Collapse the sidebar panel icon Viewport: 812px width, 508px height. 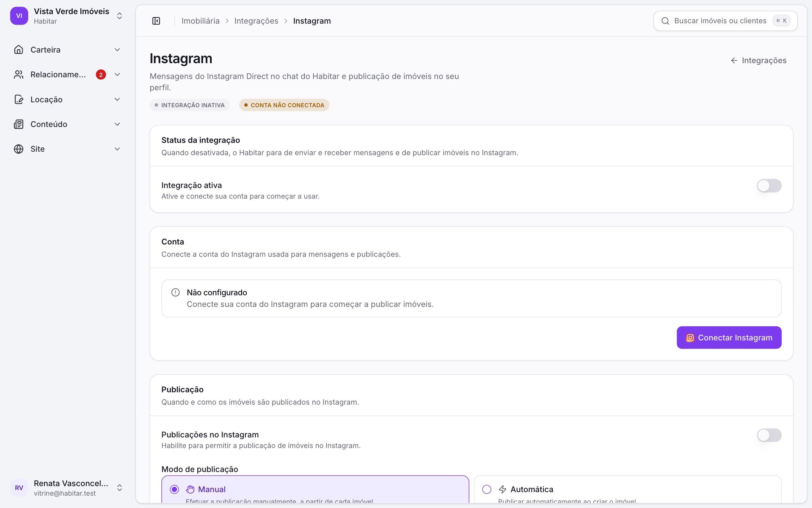coord(156,21)
